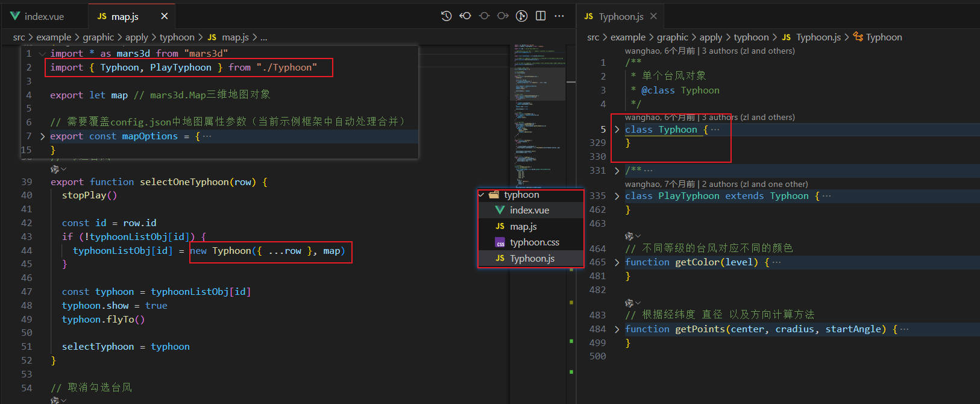Expand the folded mapOptions block

click(x=42, y=136)
